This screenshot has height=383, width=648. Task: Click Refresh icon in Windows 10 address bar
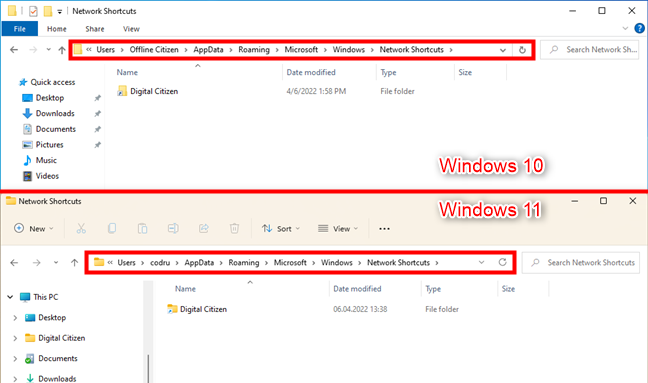click(522, 50)
